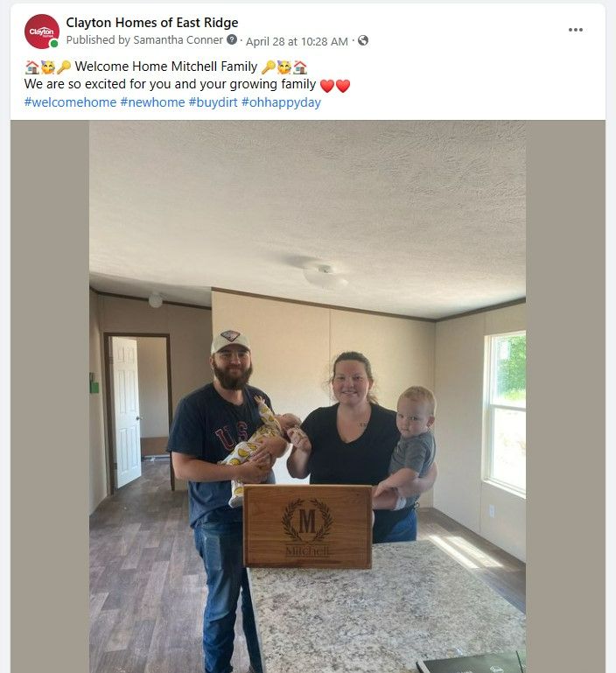Click the red heart emojis
Screen dimensions: 616x673
pyautogui.click(x=335, y=86)
